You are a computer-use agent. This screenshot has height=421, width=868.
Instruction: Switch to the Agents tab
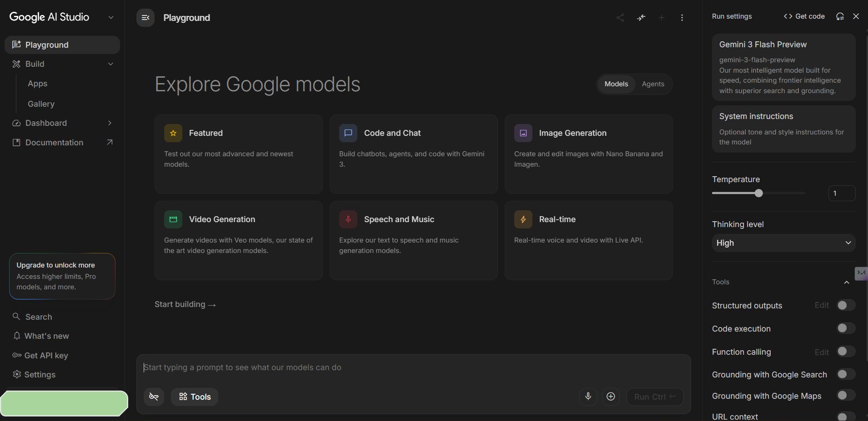653,84
